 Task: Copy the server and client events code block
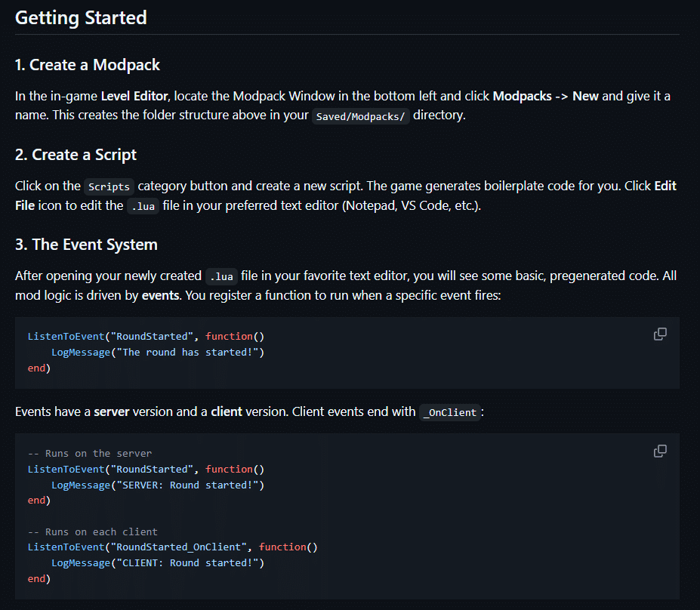[x=660, y=451]
